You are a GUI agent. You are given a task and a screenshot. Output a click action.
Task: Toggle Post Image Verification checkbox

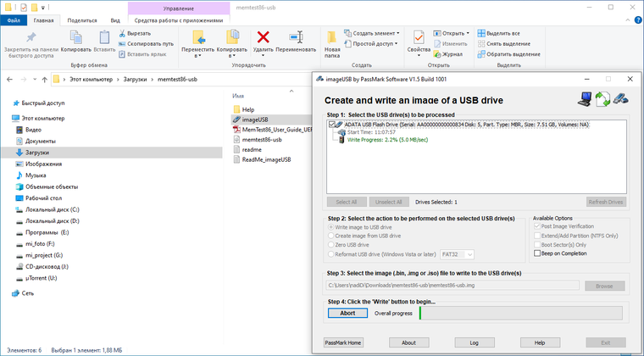[x=536, y=226]
